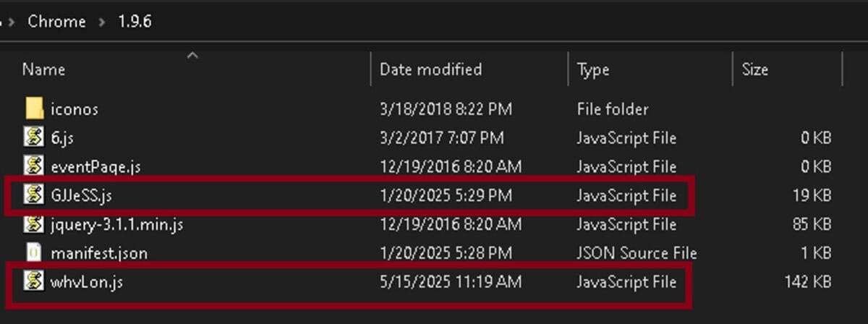868x324 pixels.
Task: Select the manifest.json filename
Action: [99, 253]
